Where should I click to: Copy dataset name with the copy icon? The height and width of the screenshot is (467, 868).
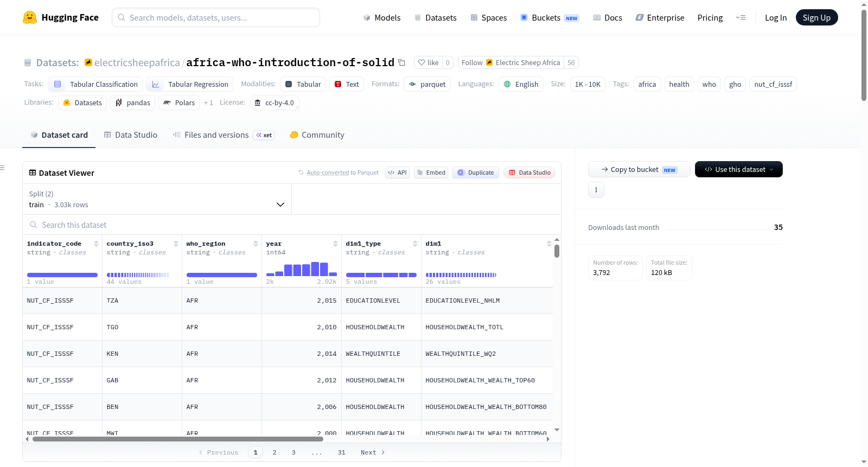tap(401, 62)
